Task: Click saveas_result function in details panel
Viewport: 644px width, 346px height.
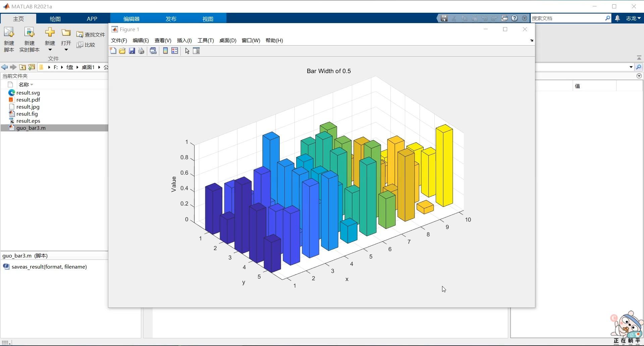Action: point(49,267)
